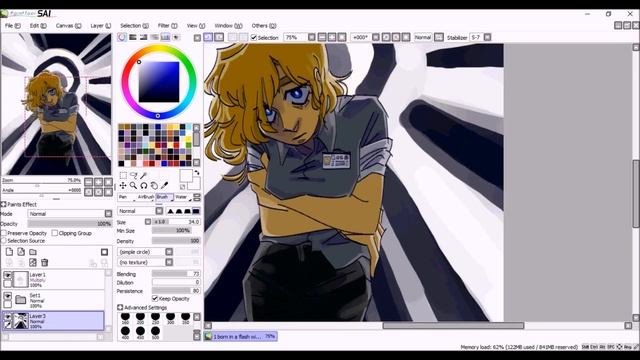Enable Preserve Opacity checkbox

(4, 233)
